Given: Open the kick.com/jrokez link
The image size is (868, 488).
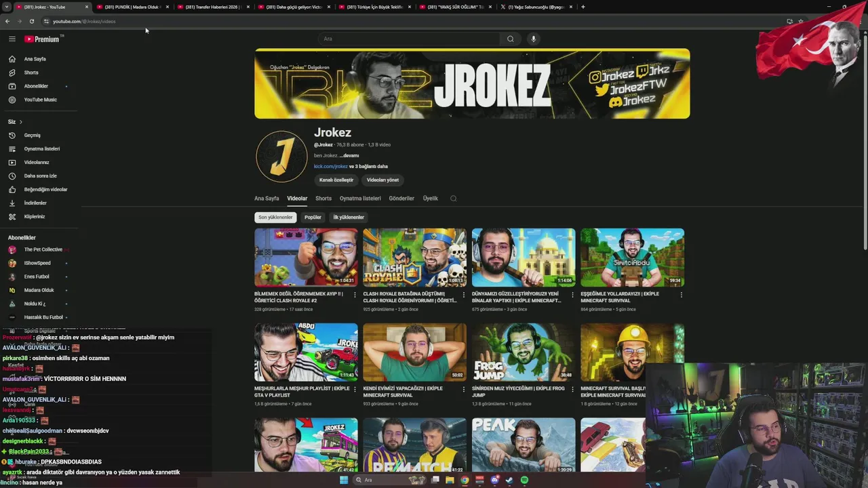Looking at the screenshot, I should [331, 167].
